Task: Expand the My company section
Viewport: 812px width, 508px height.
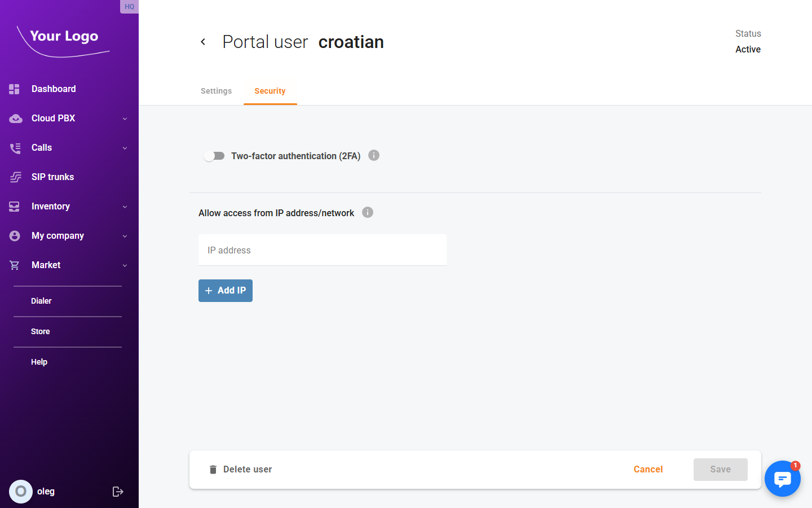Action: click(125, 235)
